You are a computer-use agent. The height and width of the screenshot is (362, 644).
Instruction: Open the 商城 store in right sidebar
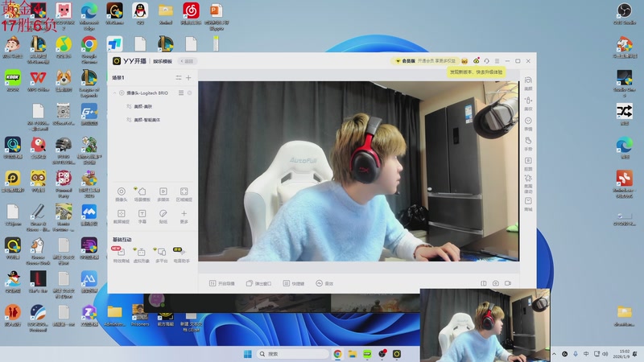[x=528, y=204]
